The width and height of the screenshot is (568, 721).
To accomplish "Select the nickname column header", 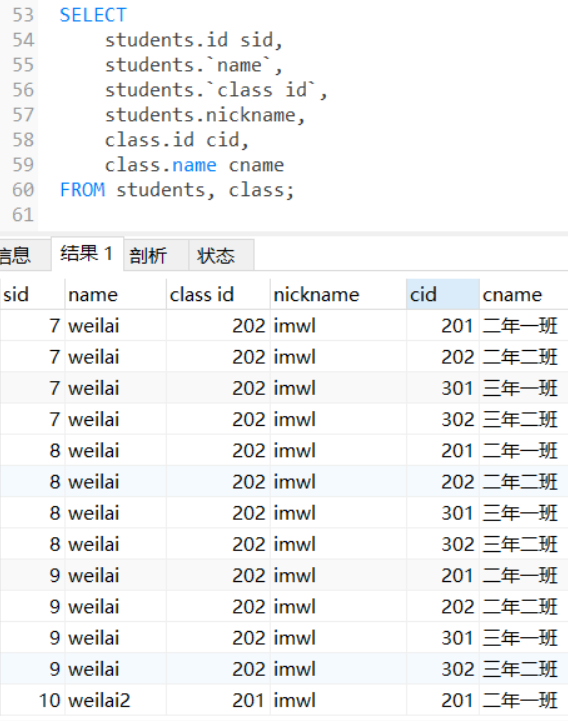I will pyautogui.click(x=338, y=294).
